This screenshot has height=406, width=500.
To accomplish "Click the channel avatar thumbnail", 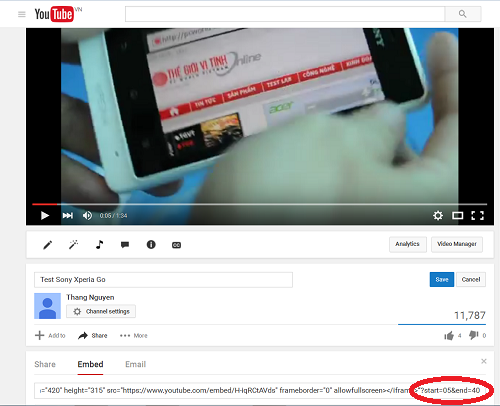I will coord(47,306).
